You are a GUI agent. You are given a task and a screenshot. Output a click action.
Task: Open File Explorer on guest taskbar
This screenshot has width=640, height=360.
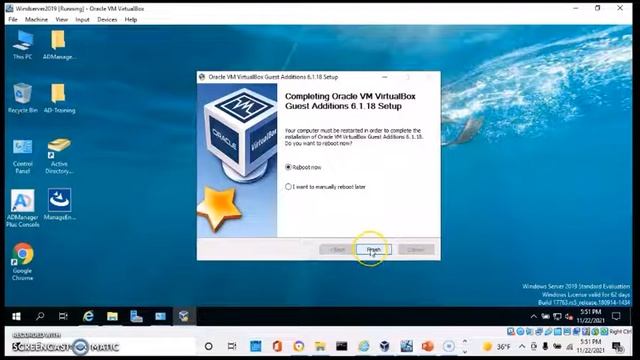(x=112, y=316)
